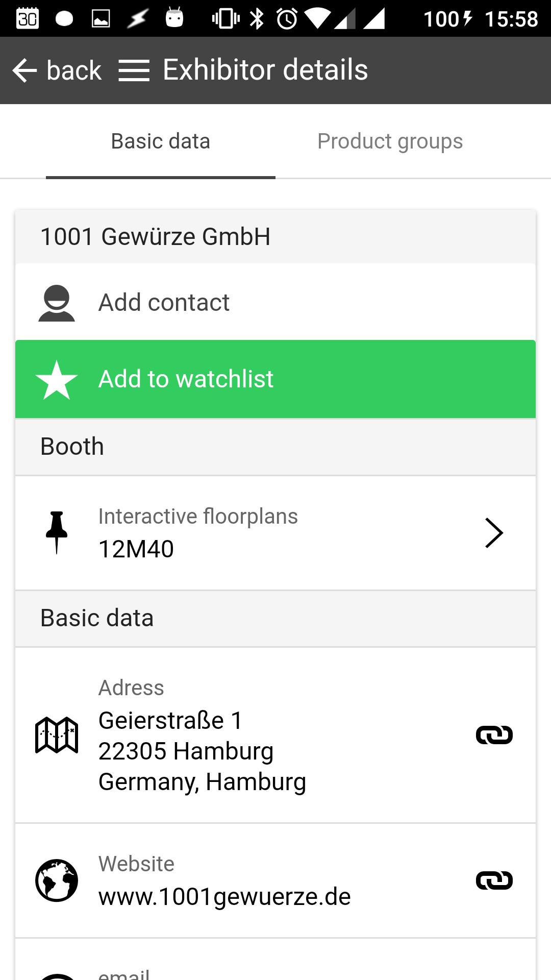Tap the contact person icon
551x980 pixels.
point(57,303)
